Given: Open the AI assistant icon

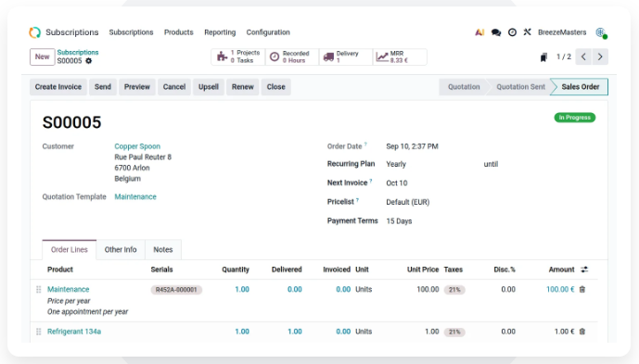Looking at the screenshot, I should tap(479, 32).
